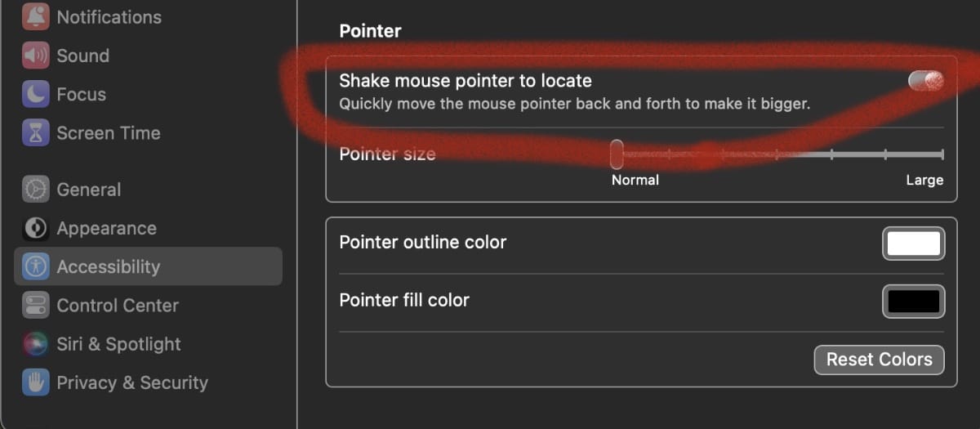The width and height of the screenshot is (980, 429).
Task: Set pointer size slider to Large end
Action: pos(942,154)
